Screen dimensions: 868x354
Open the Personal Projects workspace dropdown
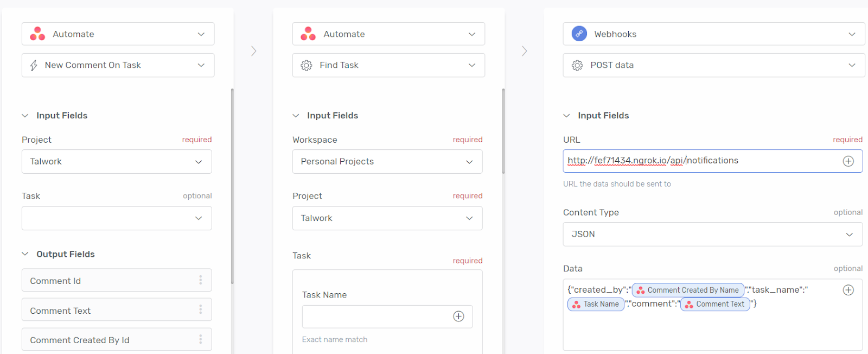(387, 162)
